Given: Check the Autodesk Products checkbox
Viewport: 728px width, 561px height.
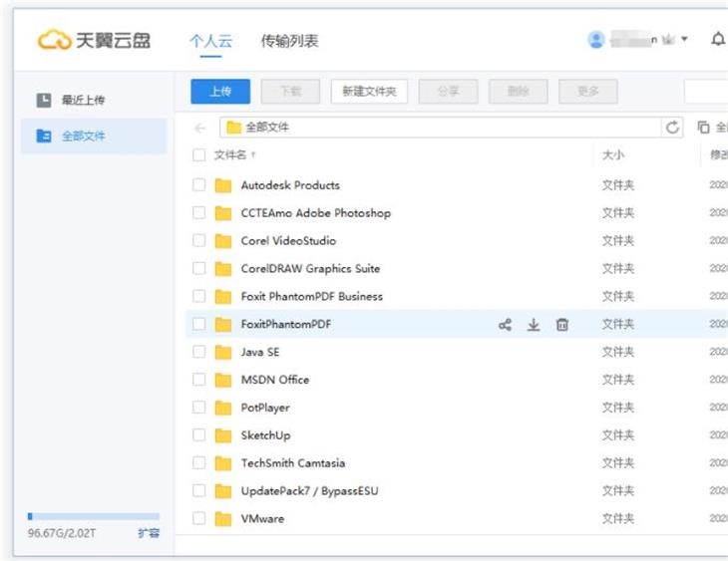Looking at the screenshot, I should (198, 185).
